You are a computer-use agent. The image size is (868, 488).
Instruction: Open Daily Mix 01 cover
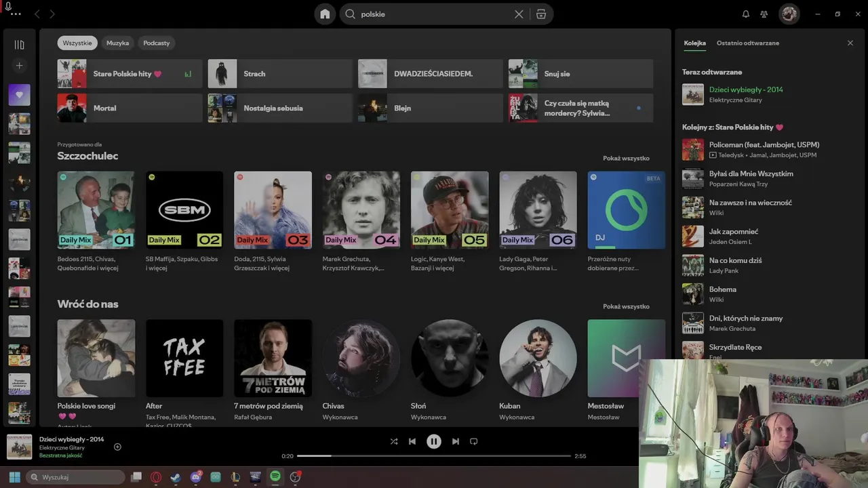pos(96,210)
